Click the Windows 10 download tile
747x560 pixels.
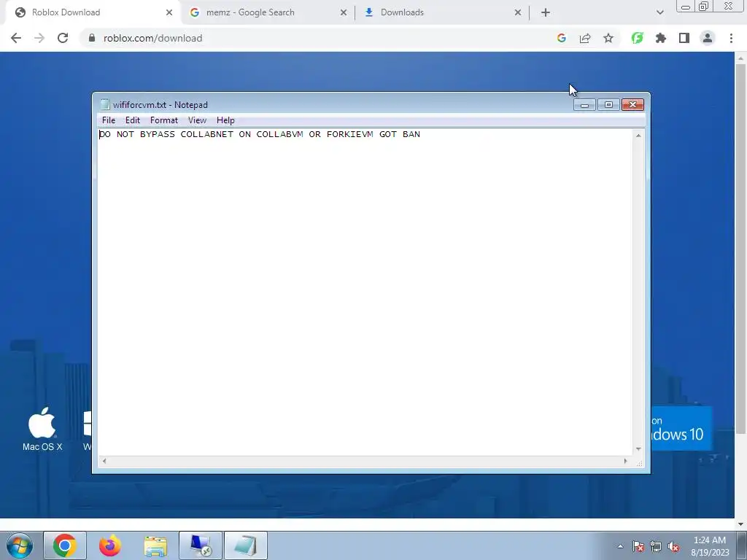tap(681, 429)
